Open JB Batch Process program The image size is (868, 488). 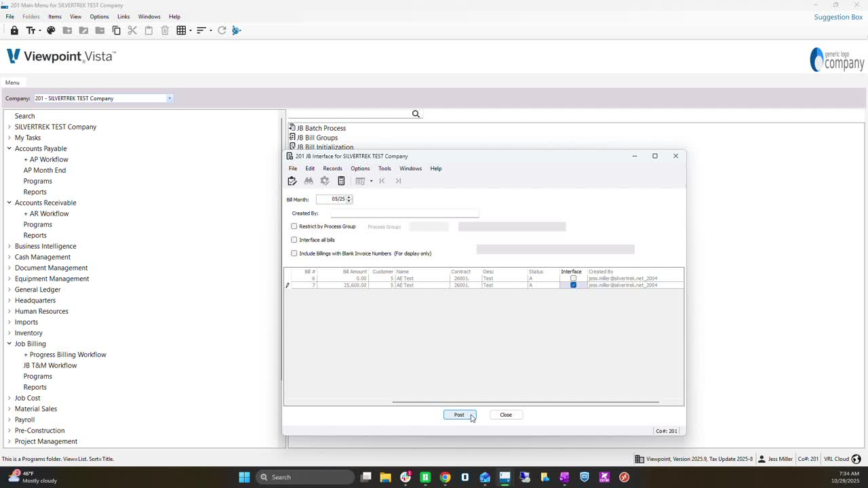(x=321, y=128)
